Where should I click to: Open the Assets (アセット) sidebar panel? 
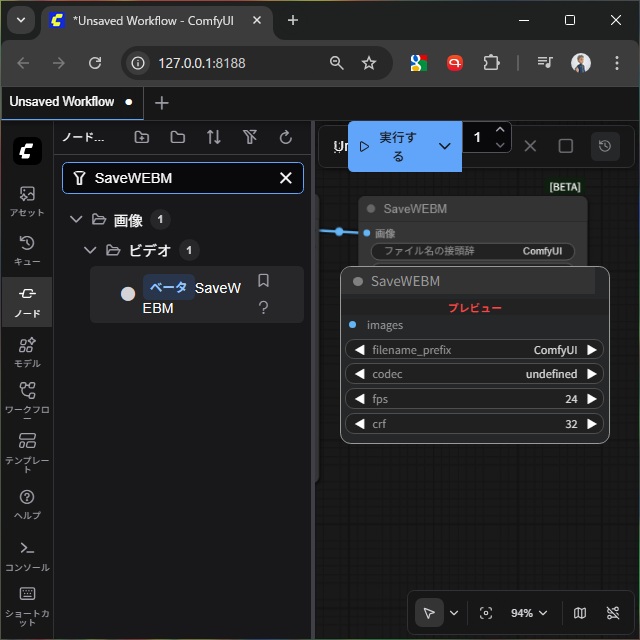[27, 200]
